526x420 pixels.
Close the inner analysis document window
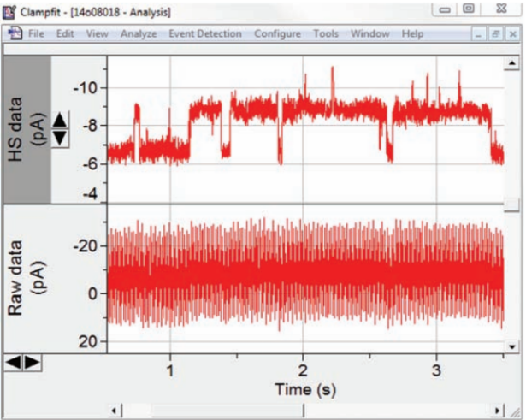pyautogui.click(x=511, y=34)
